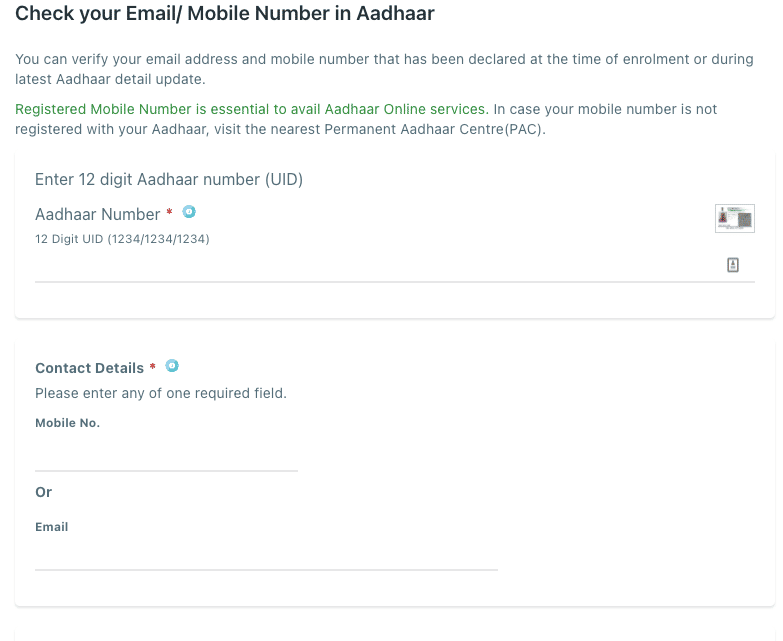
Task: Focus the 12 digit Aadhaar number input
Action: tap(380, 266)
